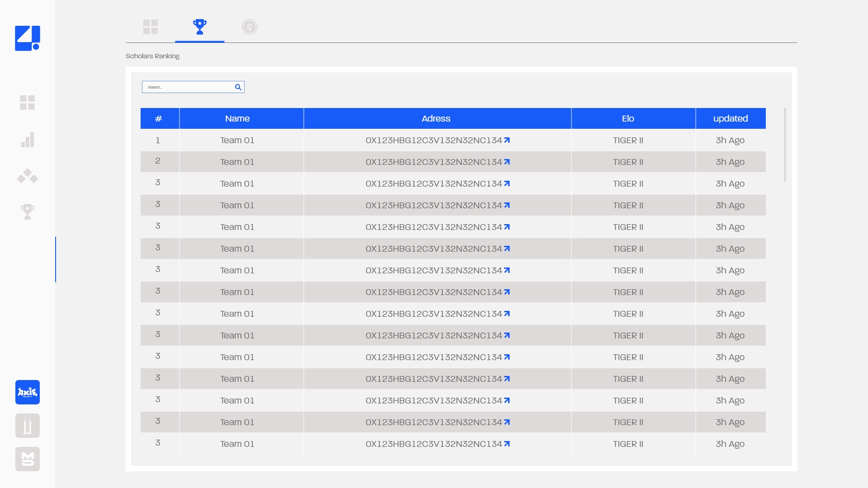Open rank 2 address external link arrow
Screen dimensions: 868x488
507,162
